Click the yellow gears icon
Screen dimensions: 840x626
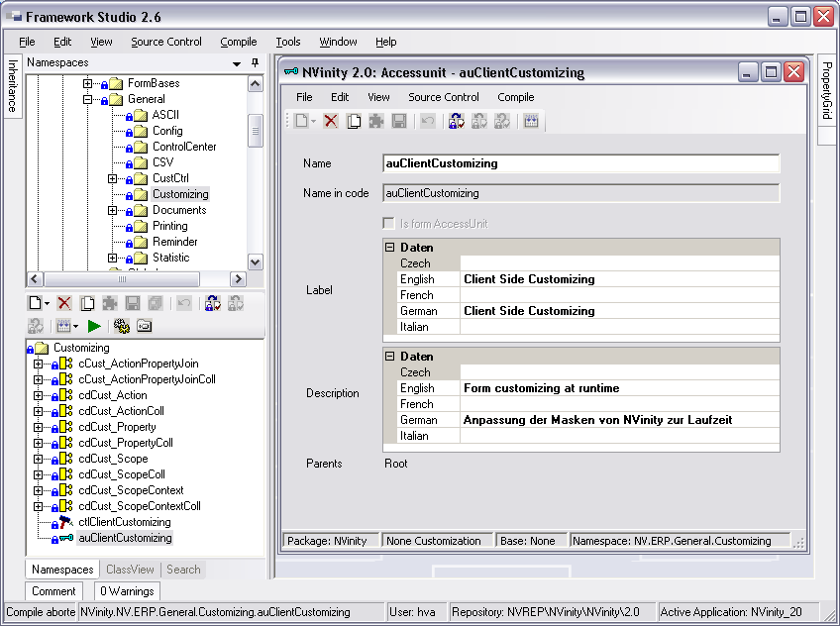coord(122,326)
